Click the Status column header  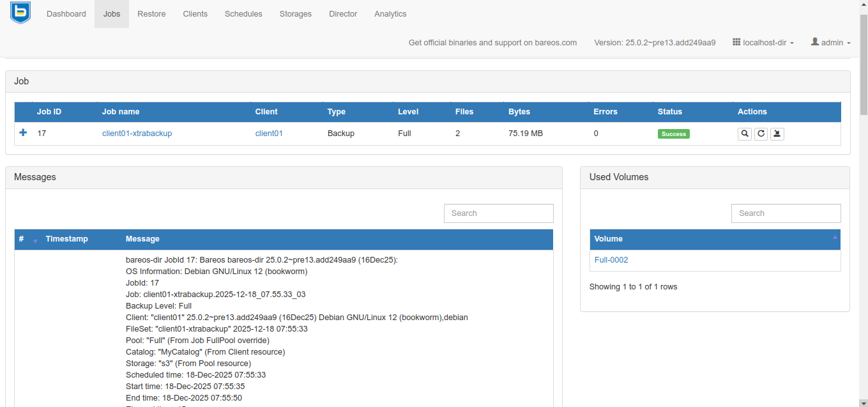click(670, 112)
